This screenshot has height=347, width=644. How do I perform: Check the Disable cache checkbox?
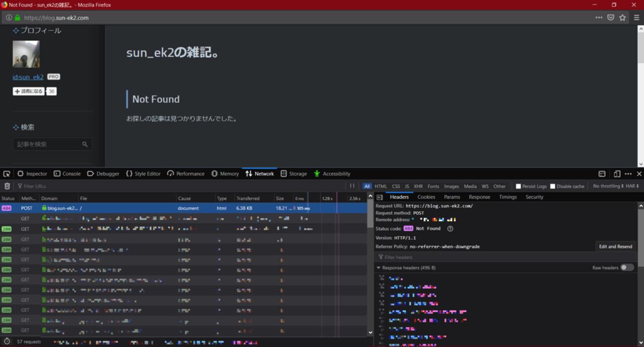coord(553,186)
